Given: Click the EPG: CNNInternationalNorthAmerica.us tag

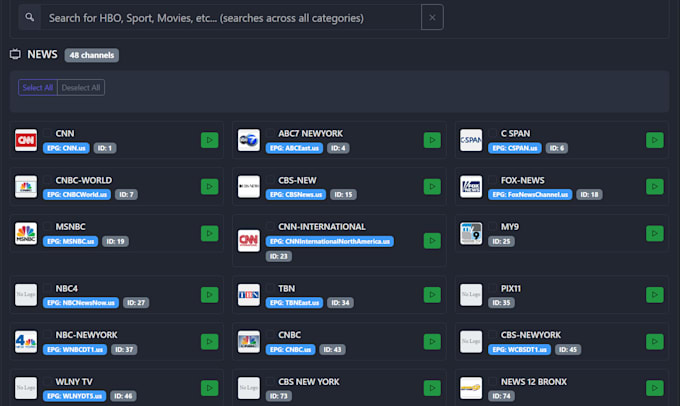Looking at the screenshot, I should (330, 241).
